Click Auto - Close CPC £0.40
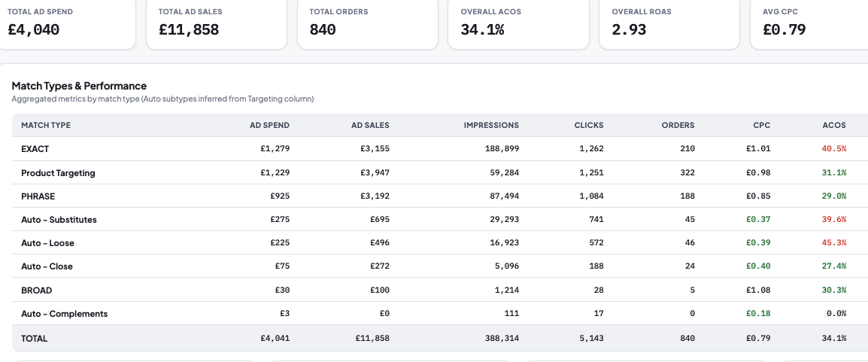Image resolution: width=868 pixels, height=362 pixels. [x=758, y=266]
